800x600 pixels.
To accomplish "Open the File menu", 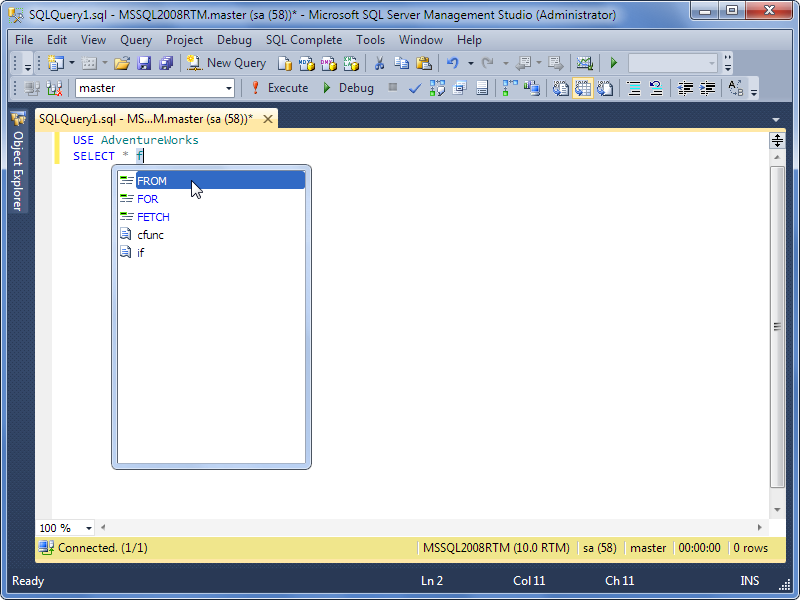I will 24,40.
